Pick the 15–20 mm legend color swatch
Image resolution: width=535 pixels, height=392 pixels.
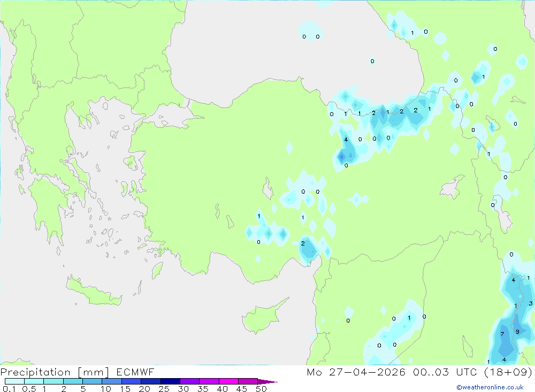[132, 381]
